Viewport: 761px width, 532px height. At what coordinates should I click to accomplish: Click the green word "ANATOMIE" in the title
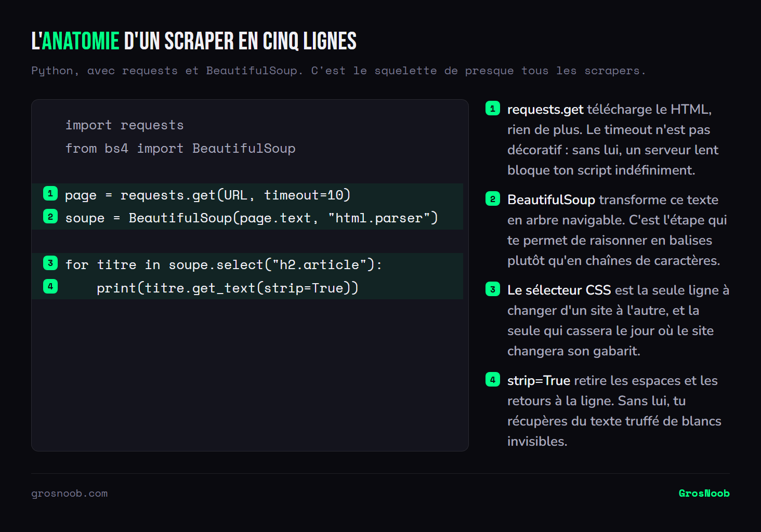(81, 41)
